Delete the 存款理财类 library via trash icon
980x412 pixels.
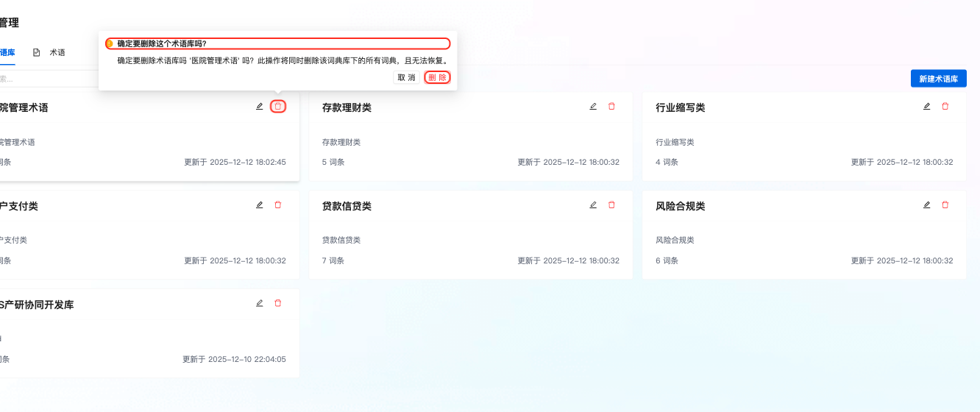point(611,107)
